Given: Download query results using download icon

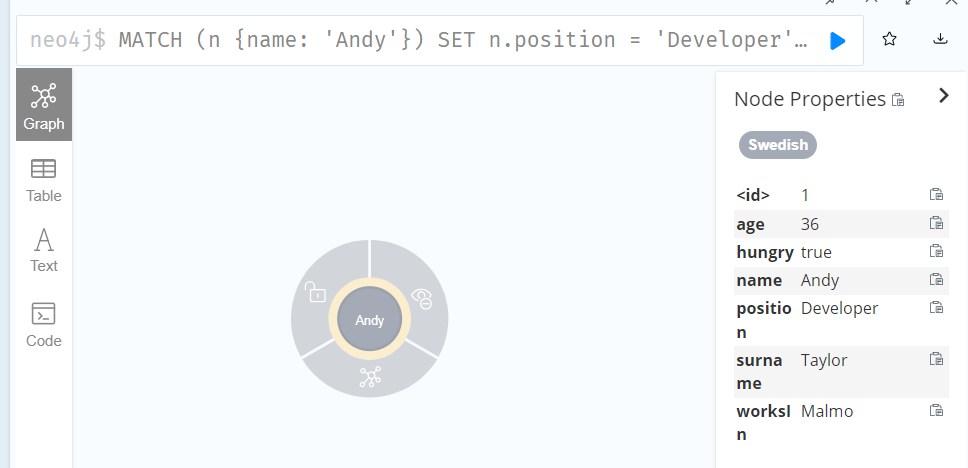Looking at the screenshot, I should (x=940, y=40).
